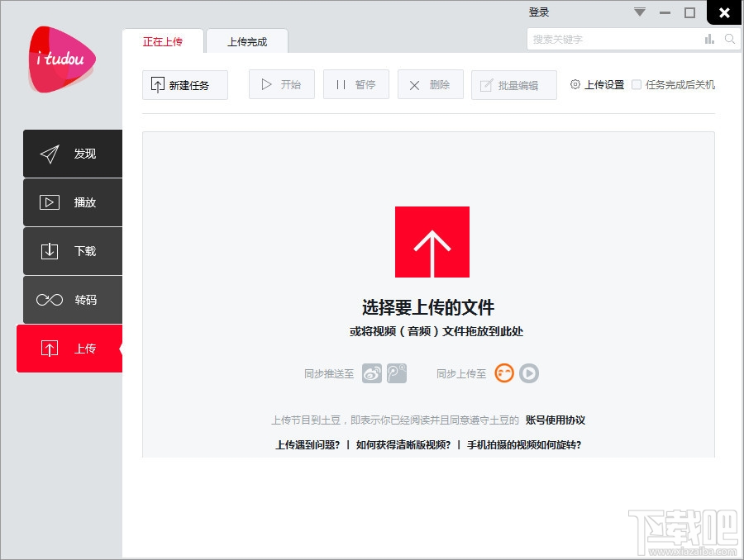Click the 登录 login link
Image resolution: width=744 pixels, height=560 pixels.
[538, 12]
